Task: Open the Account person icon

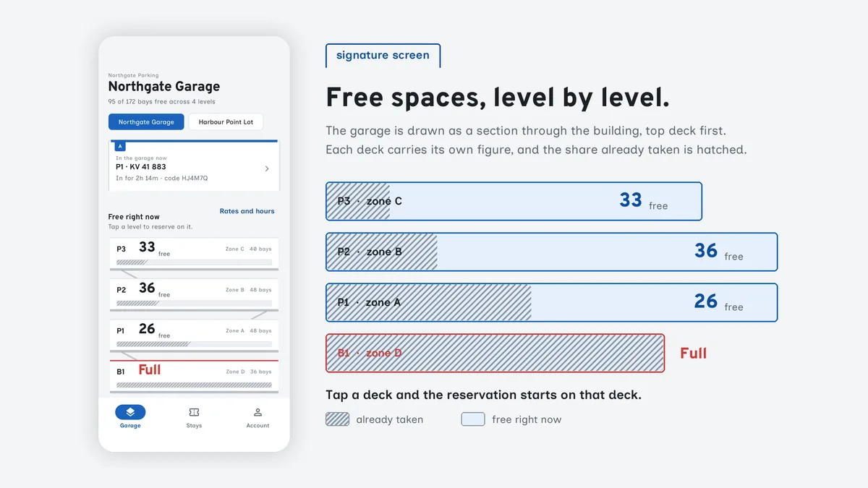Action: pos(258,412)
